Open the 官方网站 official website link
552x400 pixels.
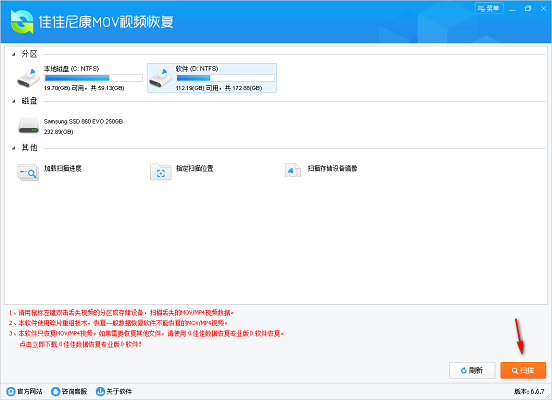25,392
